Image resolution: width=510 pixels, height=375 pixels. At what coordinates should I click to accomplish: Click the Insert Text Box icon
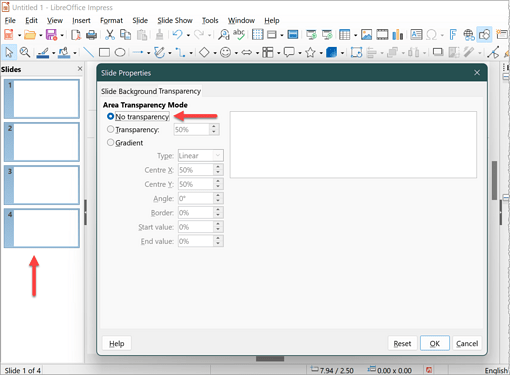coord(416,35)
